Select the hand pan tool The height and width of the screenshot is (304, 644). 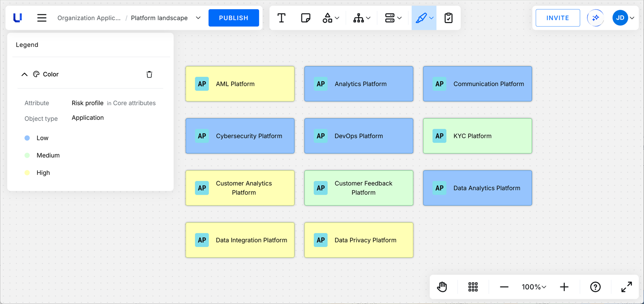442,287
